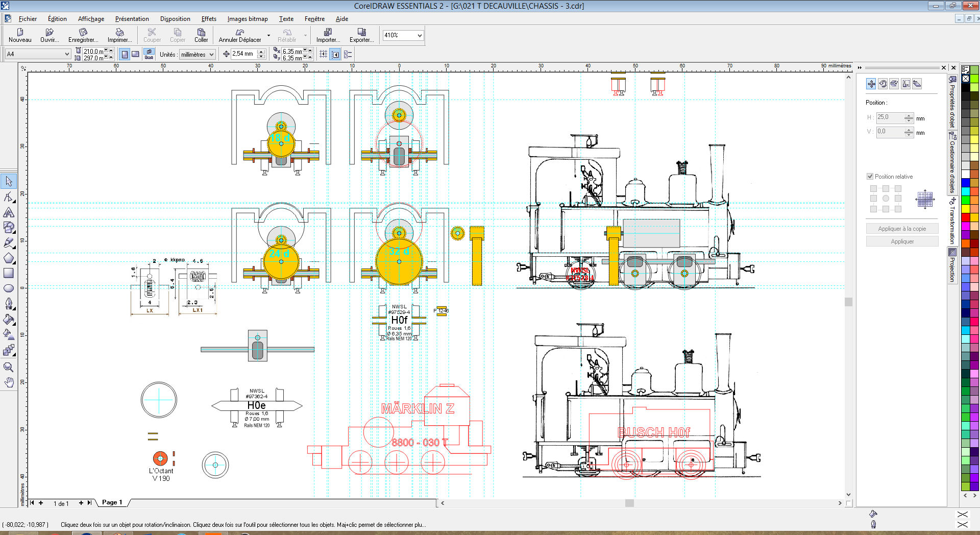
Task: Click Appliquer à la copie button
Action: pos(902,229)
